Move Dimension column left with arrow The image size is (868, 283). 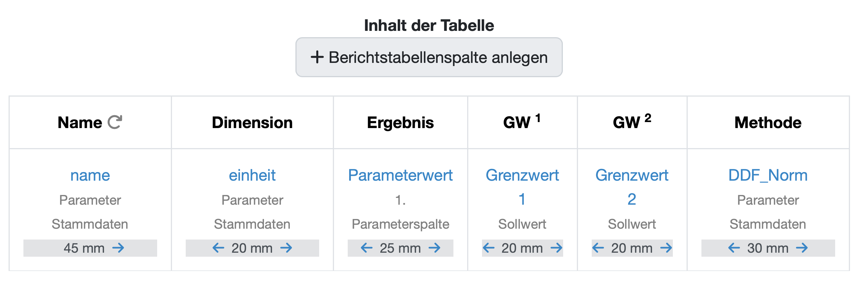click(218, 248)
